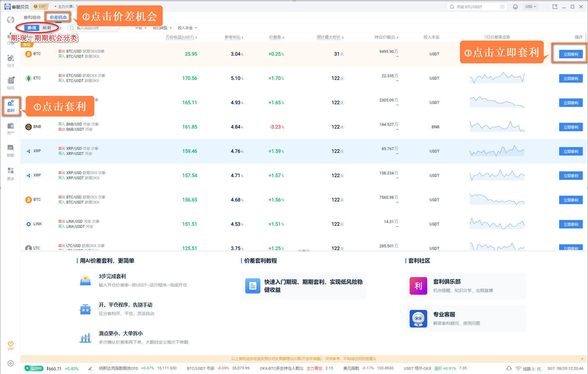Viewport: 588px width, 374px height.
Task: Open the VIP icon in sidebar bottom
Action: coord(11,346)
